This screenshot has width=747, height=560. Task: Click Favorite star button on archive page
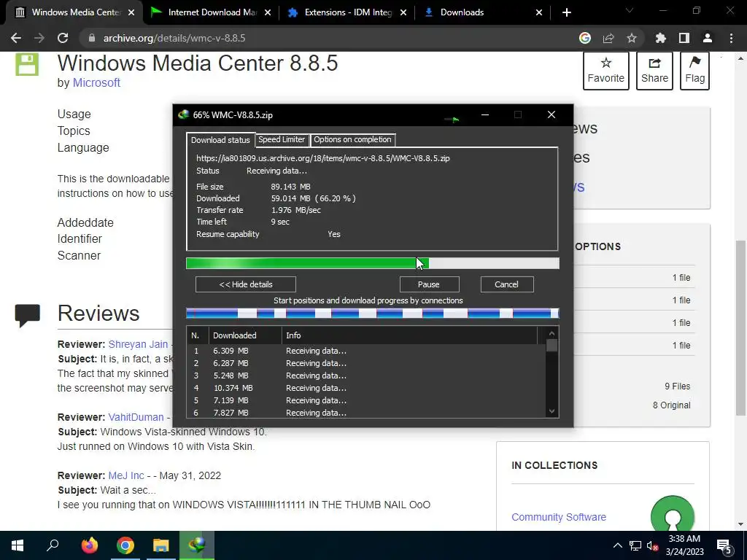pyautogui.click(x=606, y=71)
